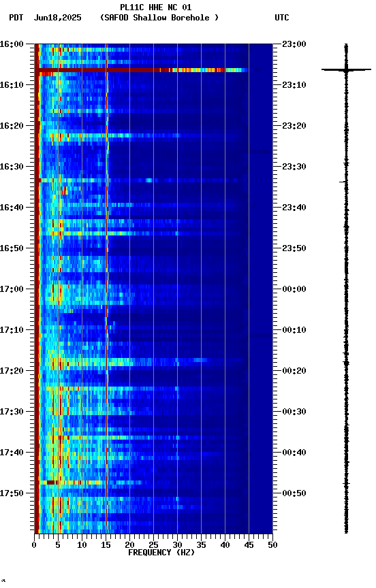The image size is (376, 588).
Task: Click the 10 Hz frequency axis label
Action: (82, 545)
